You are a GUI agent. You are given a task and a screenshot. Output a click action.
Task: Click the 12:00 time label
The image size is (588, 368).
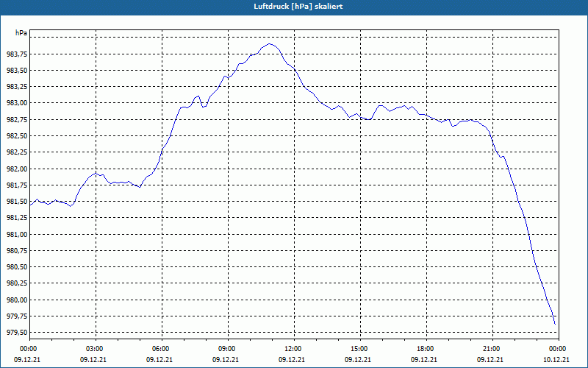(294, 349)
